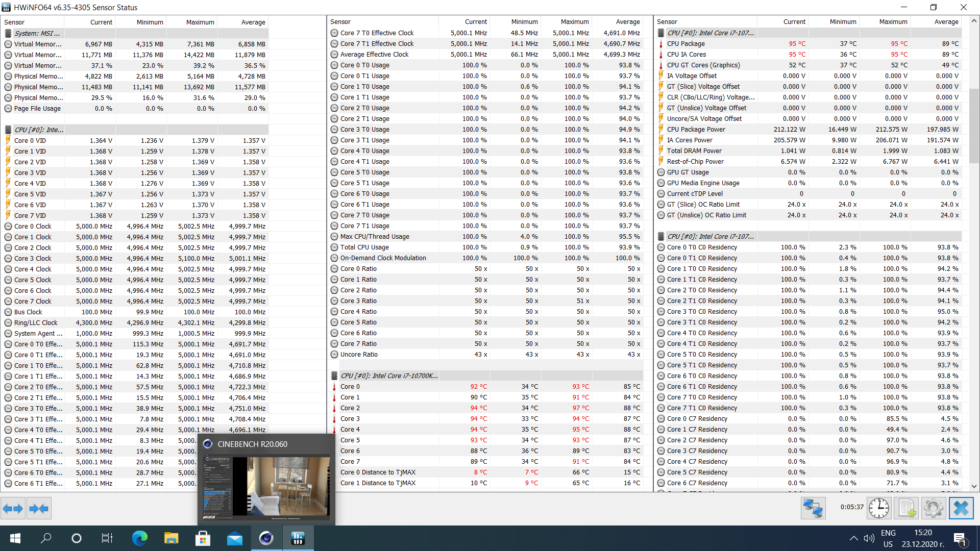Click the Sensor column header in left panel
Screen dimensions: 980x551
tap(32, 22)
